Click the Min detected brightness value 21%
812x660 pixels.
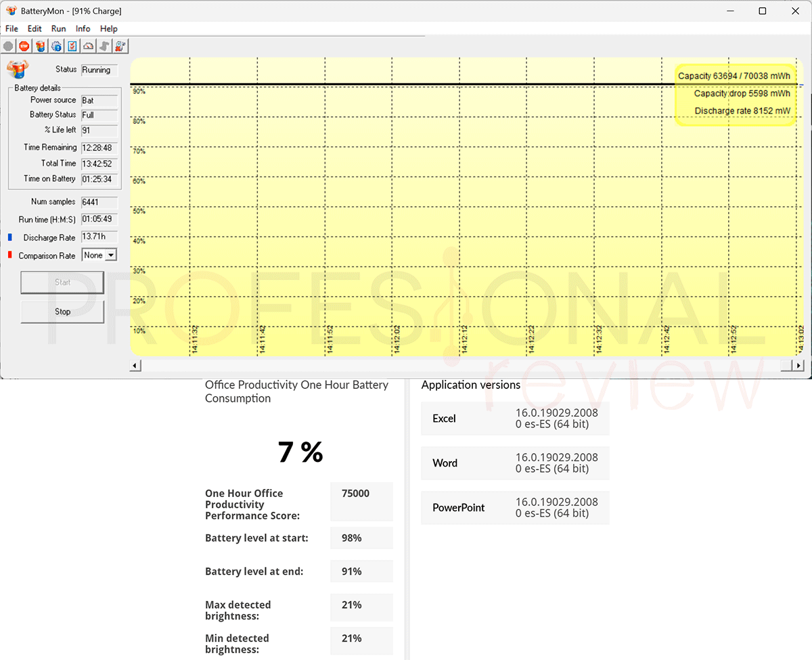point(352,638)
